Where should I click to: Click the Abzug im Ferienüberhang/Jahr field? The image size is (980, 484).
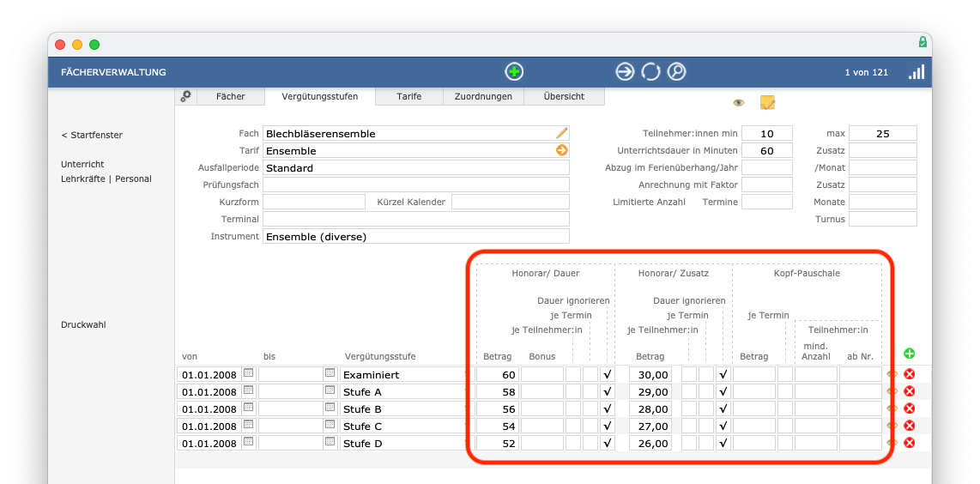click(x=767, y=167)
